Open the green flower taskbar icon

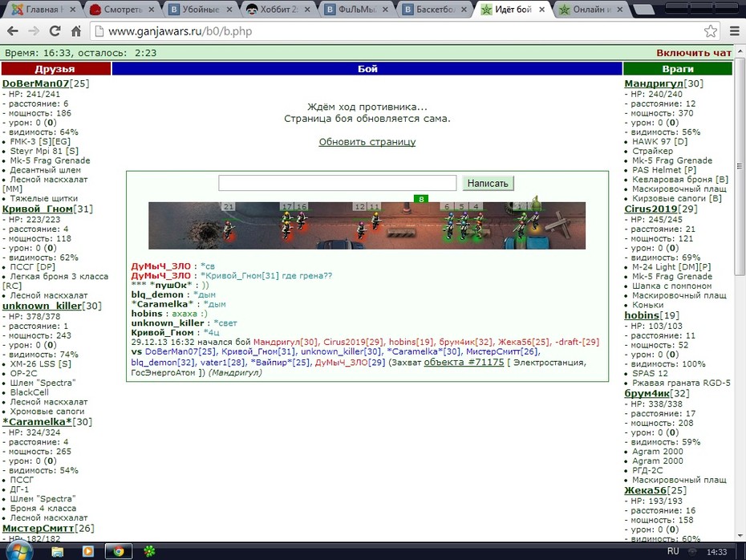pyautogui.click(x=149, y=551)
